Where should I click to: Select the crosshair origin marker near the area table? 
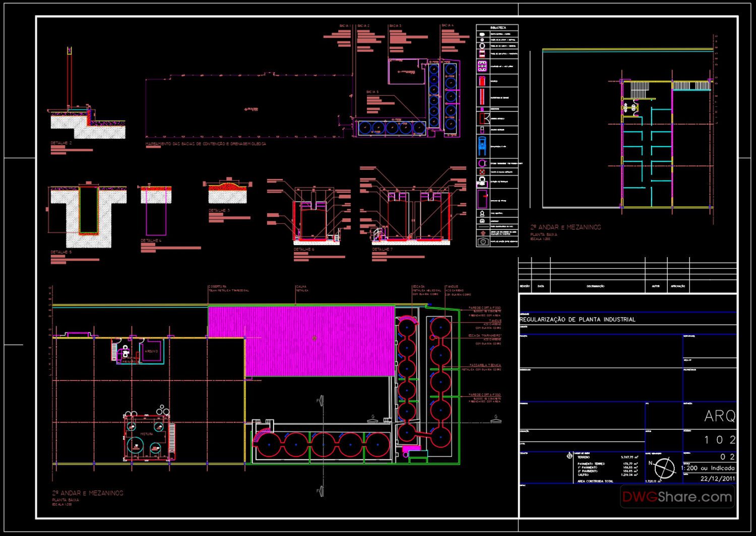pyautogui.click(x=570, y=455)
